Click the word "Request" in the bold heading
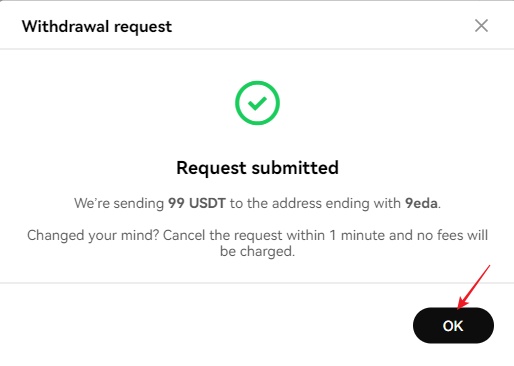 coord(211,168)
